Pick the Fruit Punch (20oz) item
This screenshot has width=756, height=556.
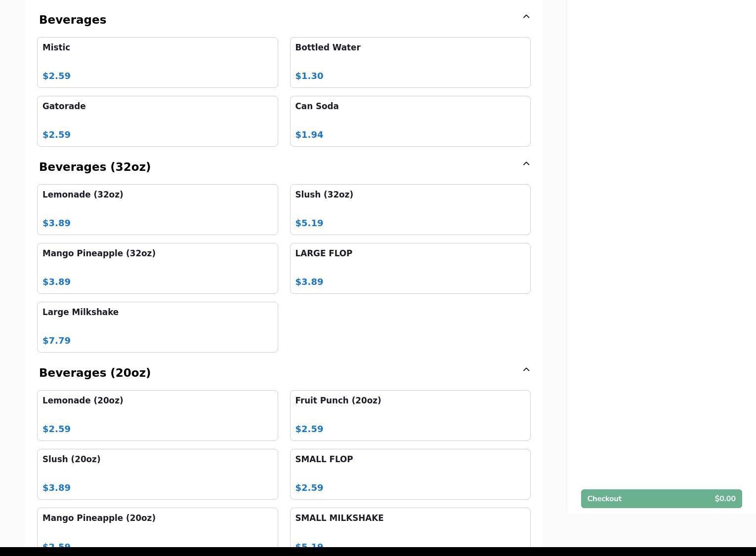click(x=410, y=415)
